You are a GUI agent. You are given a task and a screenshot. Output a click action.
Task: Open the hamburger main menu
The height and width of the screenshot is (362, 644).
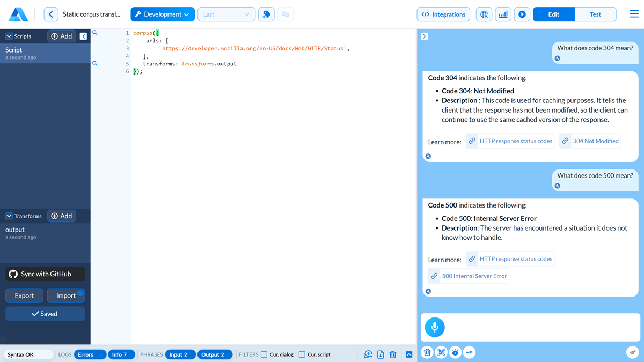634,14
